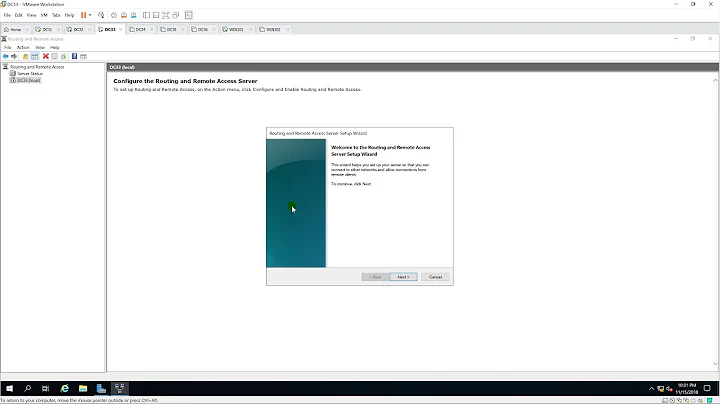
Task: Click the Forward arrow in MMC toolbar
Action: pyautogui.click(x=14, y=56)
